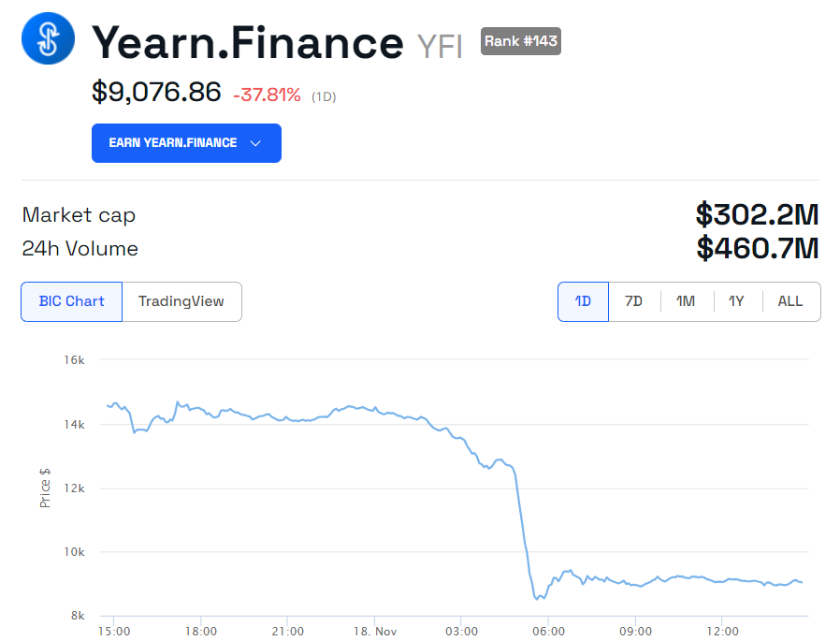
Task: Click the Yearn.Finance title heading
Action: click(248, 42)
